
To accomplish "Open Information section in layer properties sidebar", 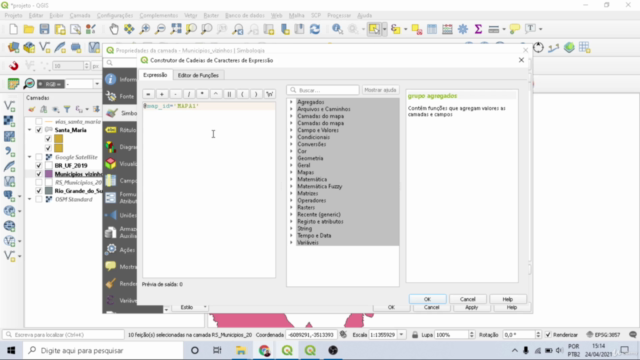I will (x=120, y=79).
